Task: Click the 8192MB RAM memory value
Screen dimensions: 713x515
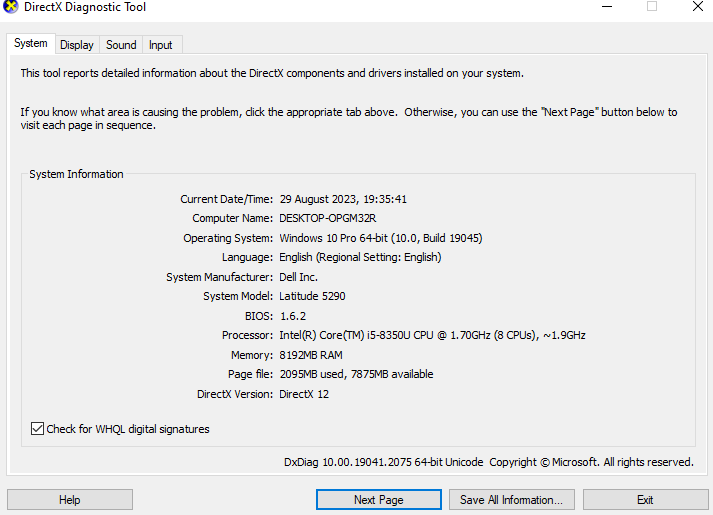Action: coord(311,355)
